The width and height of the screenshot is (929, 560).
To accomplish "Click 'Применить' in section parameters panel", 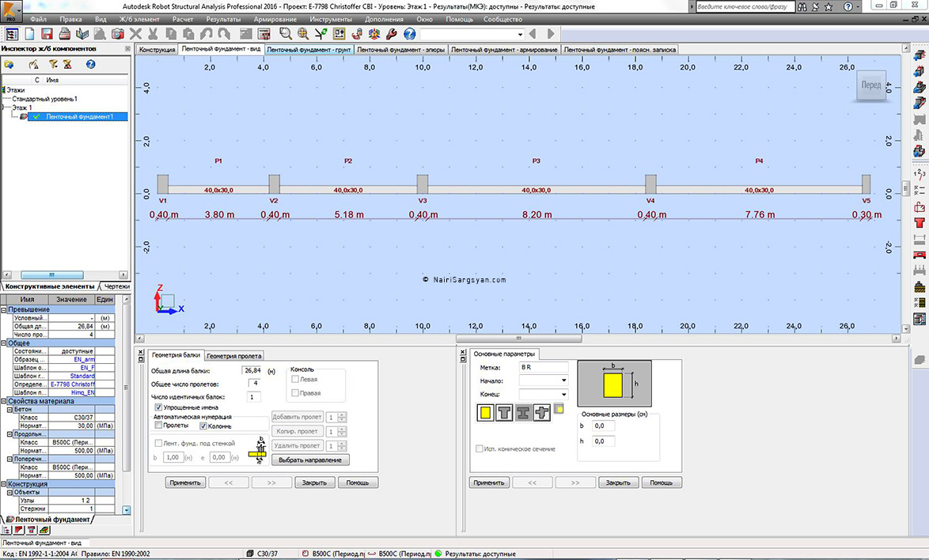I will point(489,482).
